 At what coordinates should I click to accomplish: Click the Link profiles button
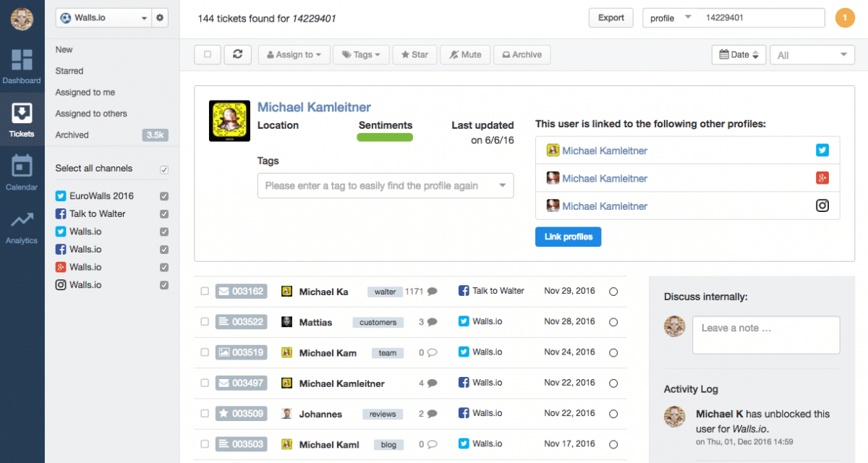[568, 237]
